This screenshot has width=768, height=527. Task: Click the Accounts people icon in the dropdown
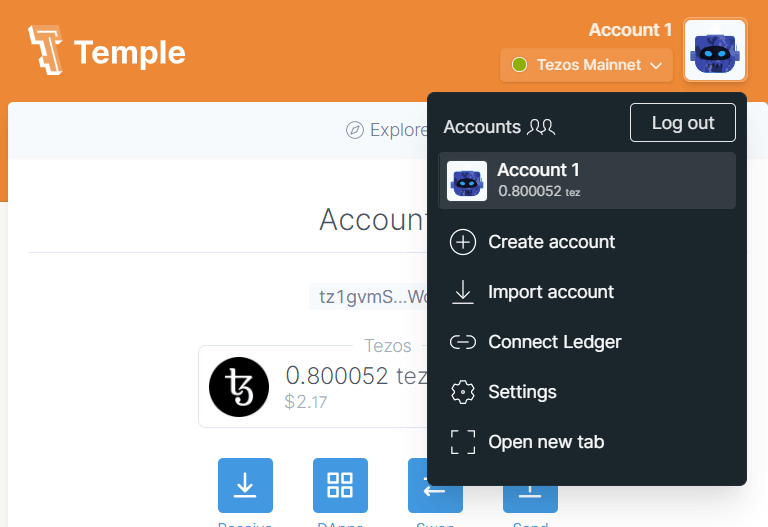541,127
